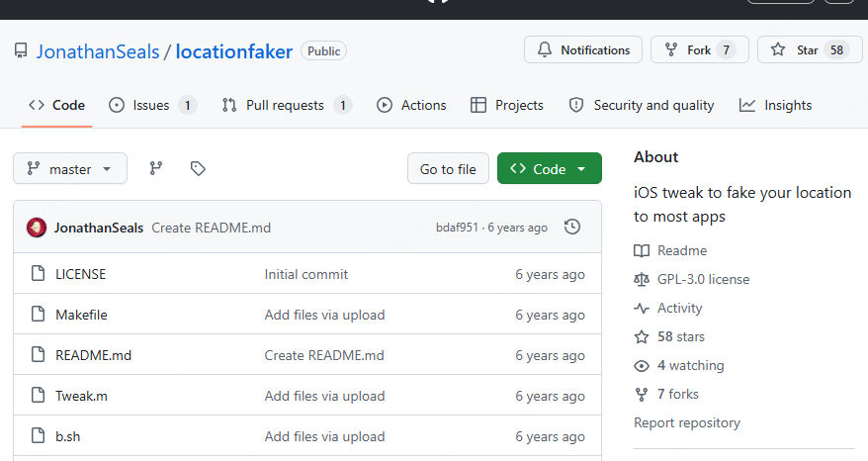Open the Initial commit message link
The image size is (868, 461).
tap(306, 274)
